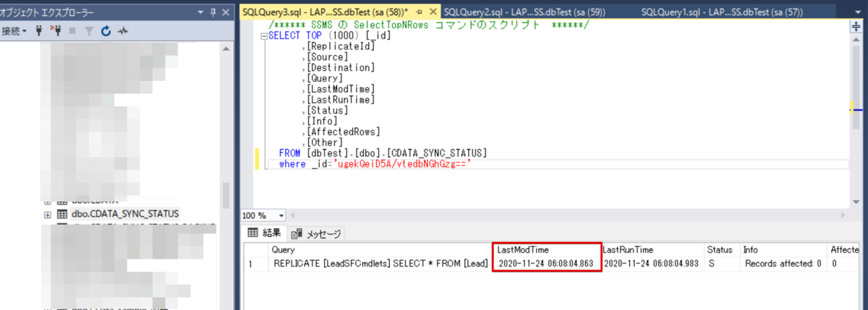Click the where _id string literal
Image resolution: width=868 pixels, height=310 pixels.
[404, 164]
